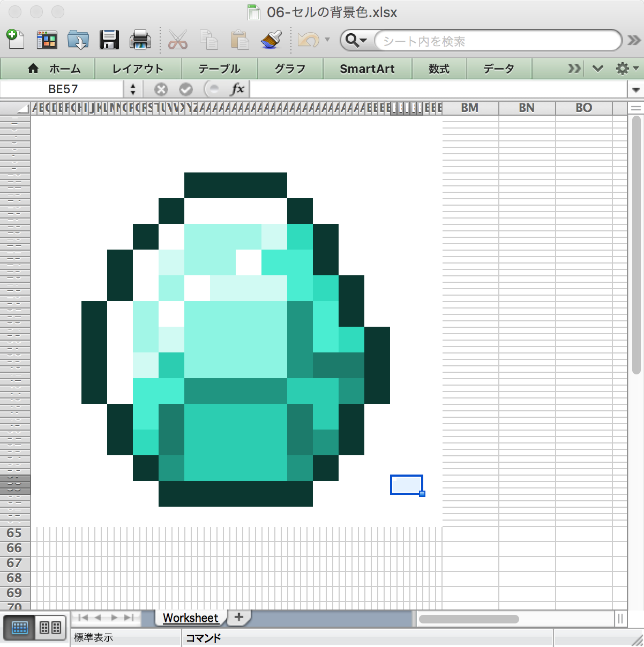Viewport: 644px width, 647px height.
Task: Click the scissors cut icon
Action: point(177,40)
